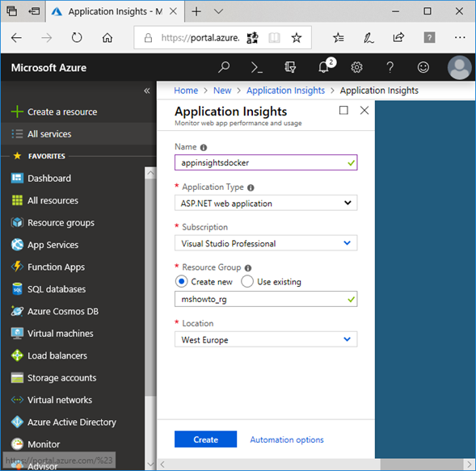
Task: Open directory and subscription filter
Action: (290, 67)
